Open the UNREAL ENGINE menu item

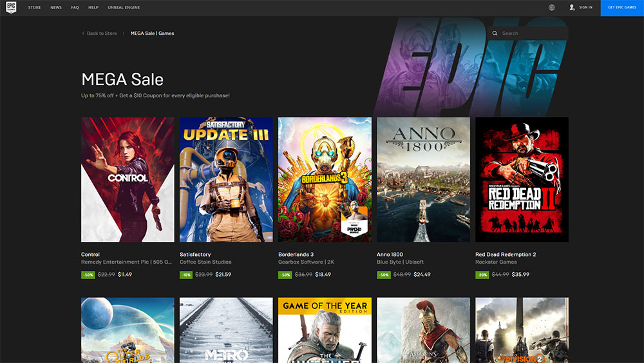click(124, 7)
